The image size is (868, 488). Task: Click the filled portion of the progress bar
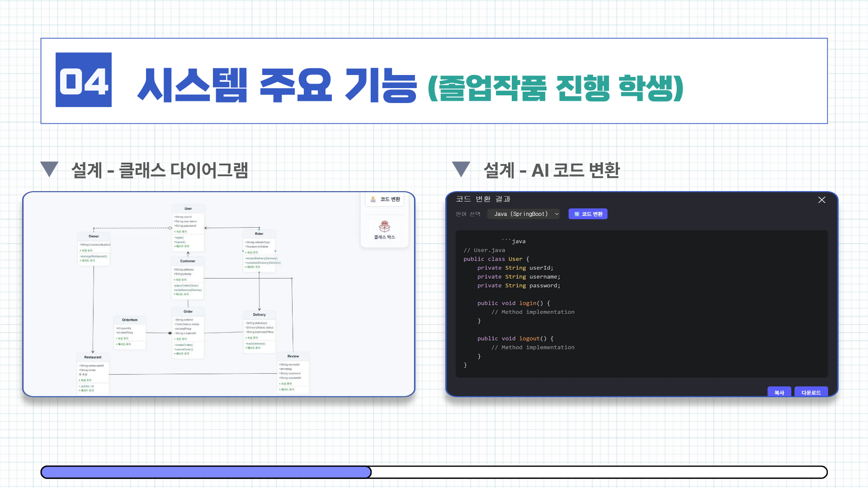206,472
